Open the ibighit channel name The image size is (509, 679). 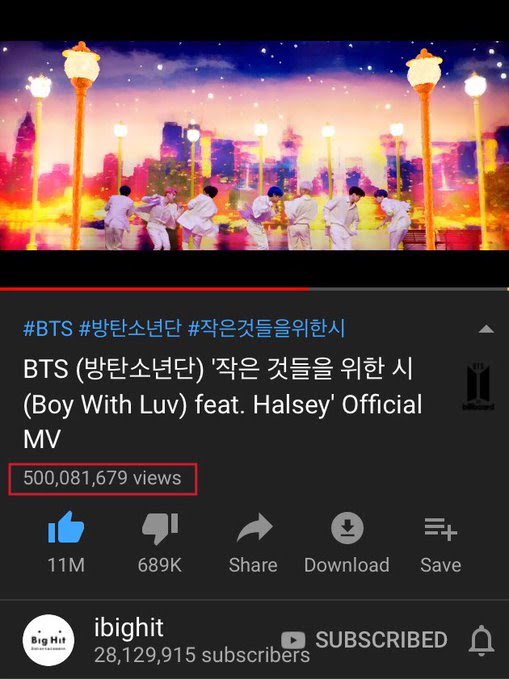129,627
